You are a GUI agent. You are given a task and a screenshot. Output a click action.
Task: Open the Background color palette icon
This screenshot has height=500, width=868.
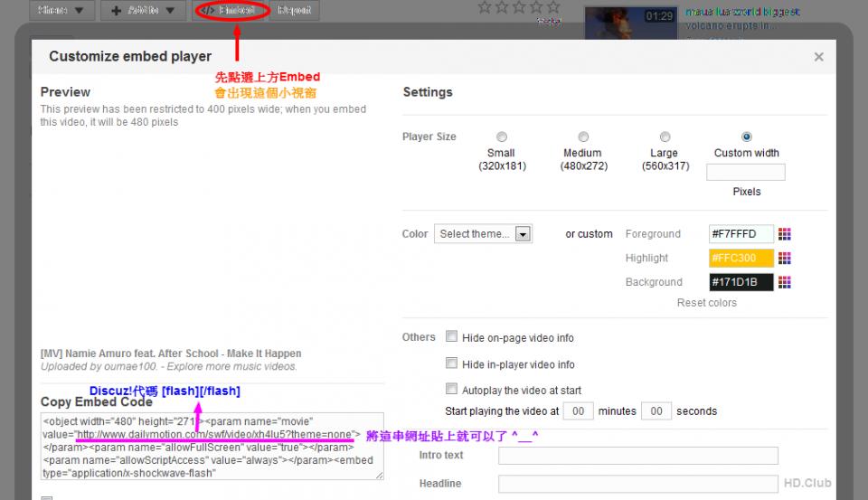click(x=785, y=282)
